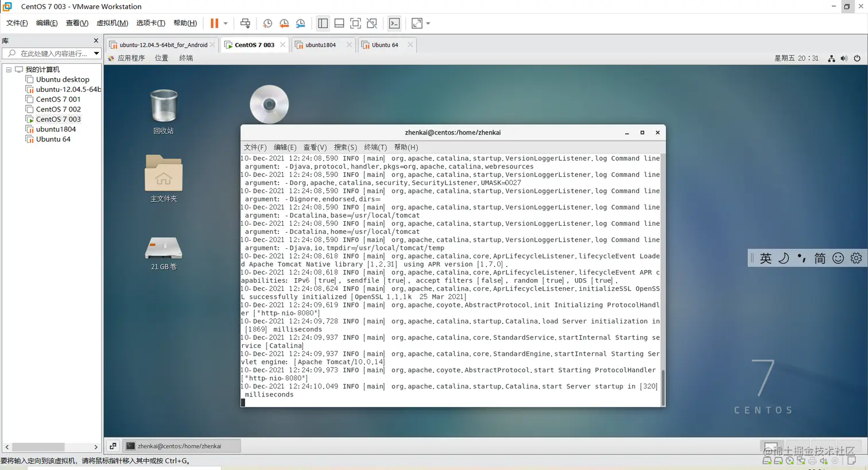The image size is (868, 470).
Task: Revert virtual machine to previous snapshot
Action: pos(284,24)
